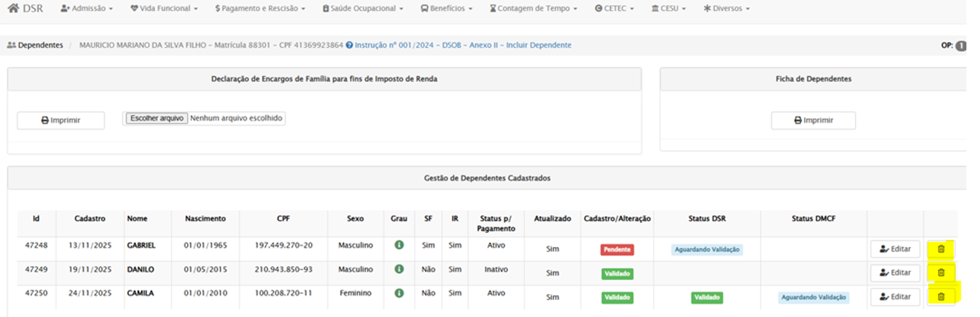
Task: Open the Admissão dropdown menu
Action: (x=87, y=9)
